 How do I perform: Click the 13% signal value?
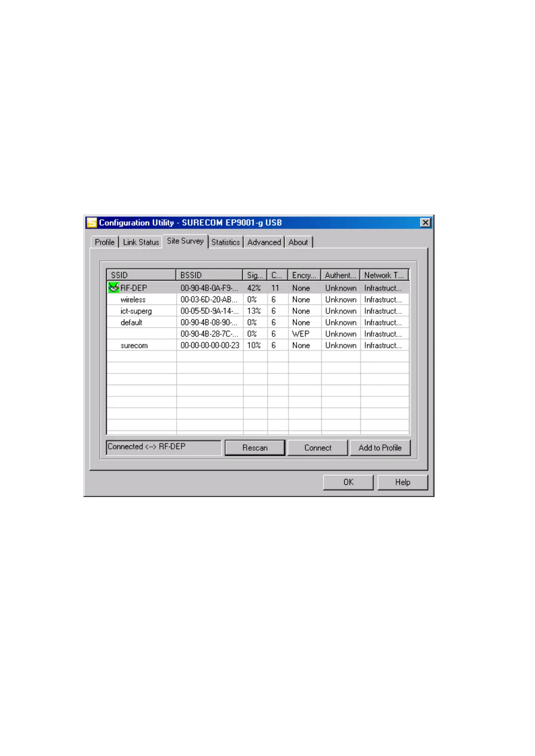pos(254,311)
